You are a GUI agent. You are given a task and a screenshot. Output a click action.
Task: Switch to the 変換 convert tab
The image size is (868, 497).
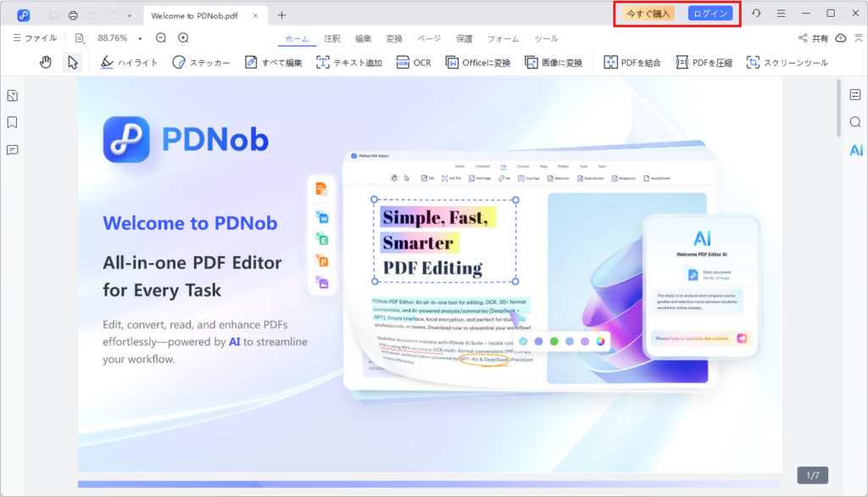click(394, 38)
